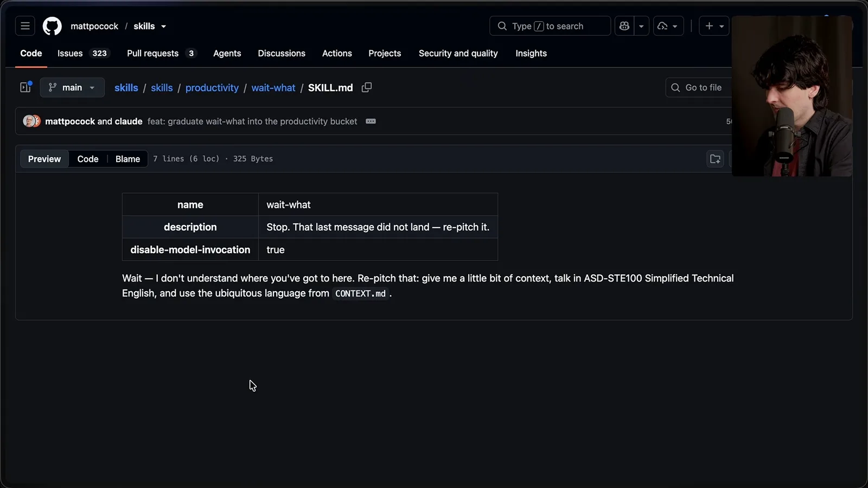Open the skills repository name link
The height and width of the screenshot is (488, 868).
tap(144, 26)
